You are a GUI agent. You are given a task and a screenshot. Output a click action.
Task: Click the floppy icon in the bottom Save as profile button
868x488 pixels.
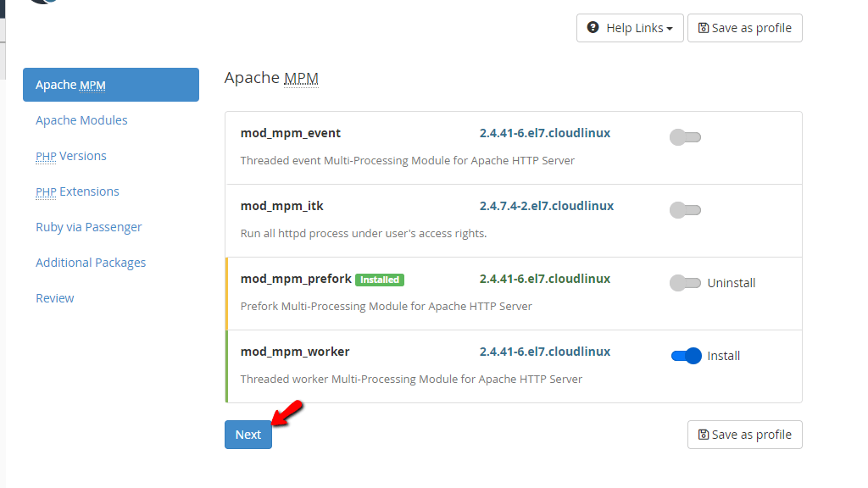click(x=704, y=435)
